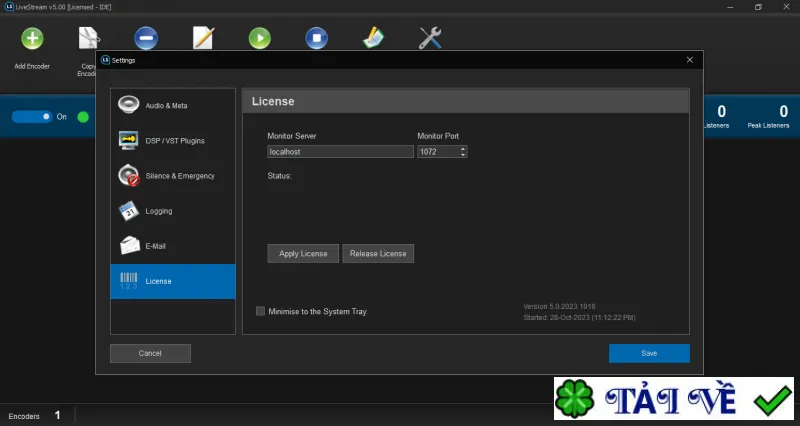Click the green notepad log icon

pos(373,38)
